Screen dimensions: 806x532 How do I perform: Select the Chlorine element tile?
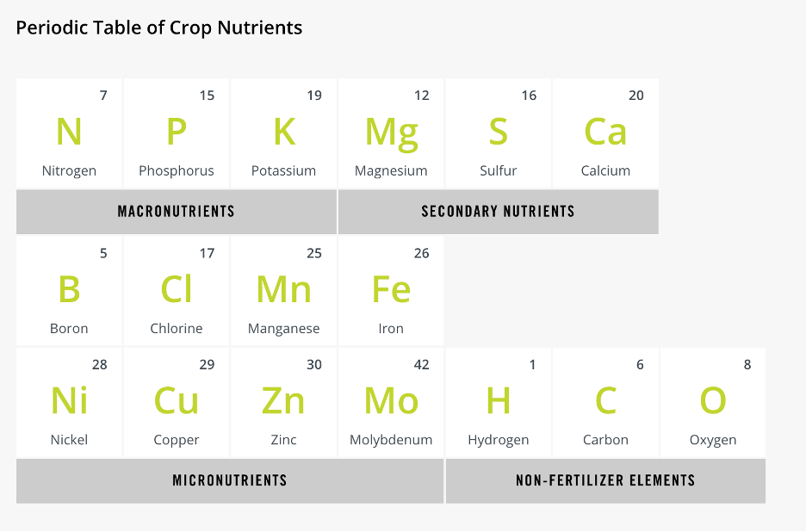pos(177,291)
